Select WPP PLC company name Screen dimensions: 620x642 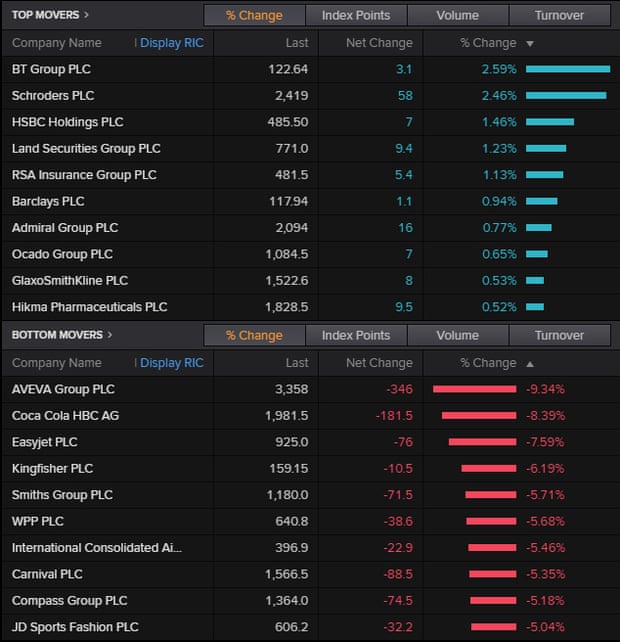[x=38, y=521]
